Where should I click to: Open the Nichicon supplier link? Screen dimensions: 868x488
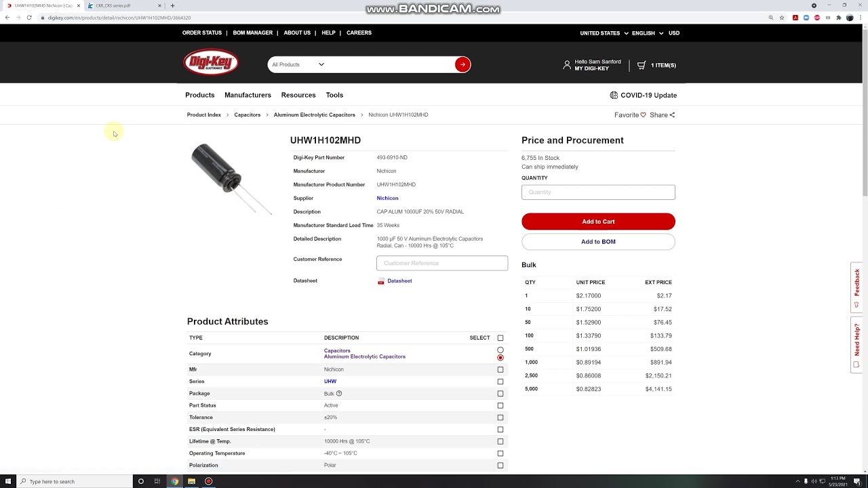(x=387, y=198)
